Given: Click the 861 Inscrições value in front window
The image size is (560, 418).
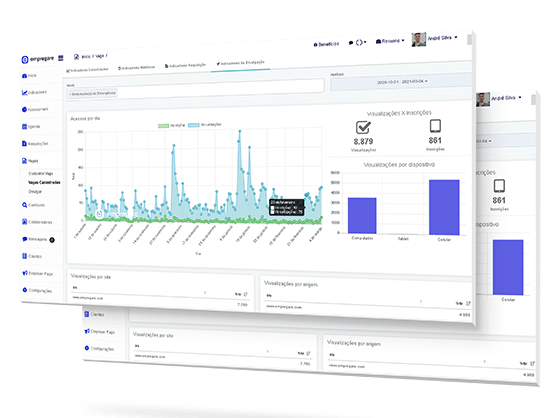Looking at the screenshot, I should (435, 140).
